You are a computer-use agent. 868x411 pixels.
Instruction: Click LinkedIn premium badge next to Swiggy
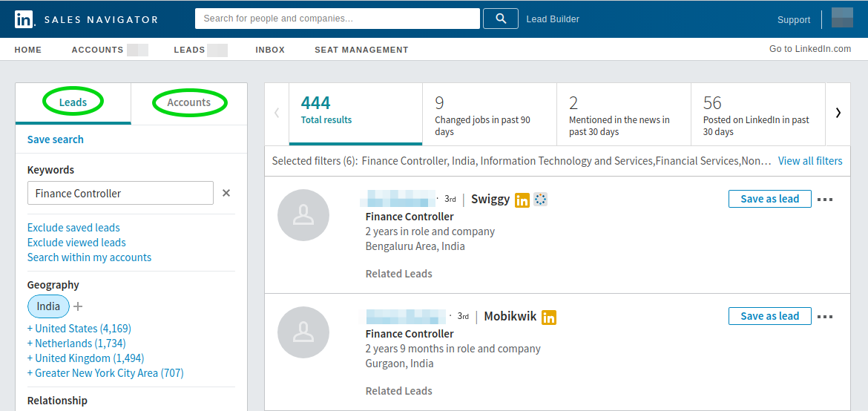(x=522, y=200)
